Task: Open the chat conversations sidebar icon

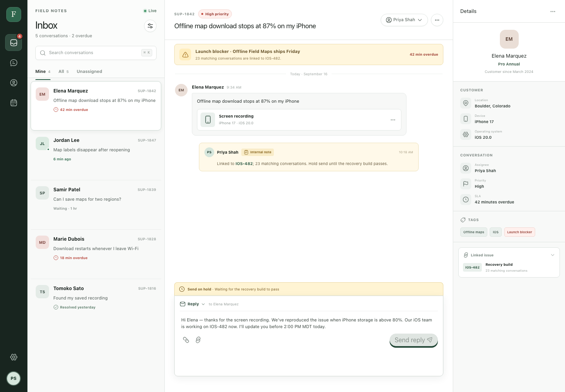Action: coord(14,63)
